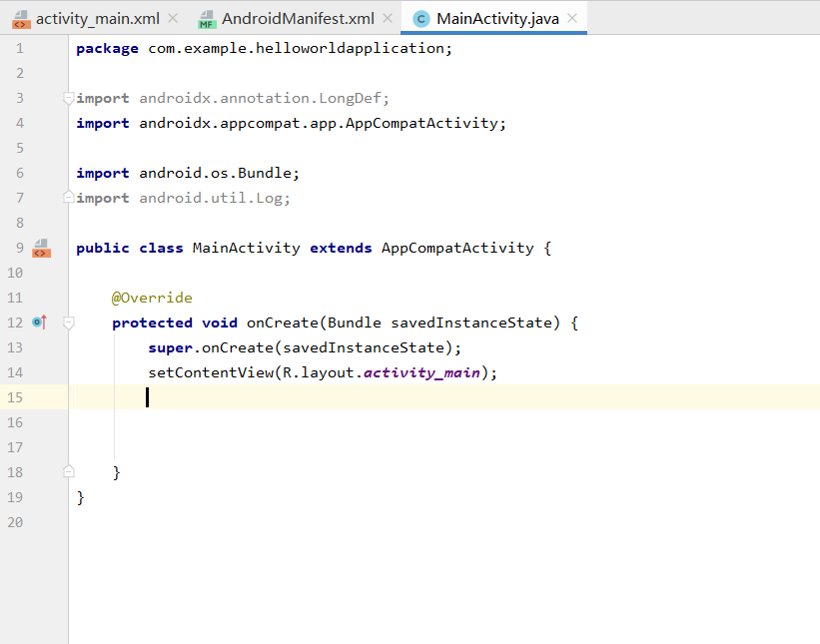Close the MainActivity.java tab
Viewport: 820px width, 644px height.
click(572, 18)
